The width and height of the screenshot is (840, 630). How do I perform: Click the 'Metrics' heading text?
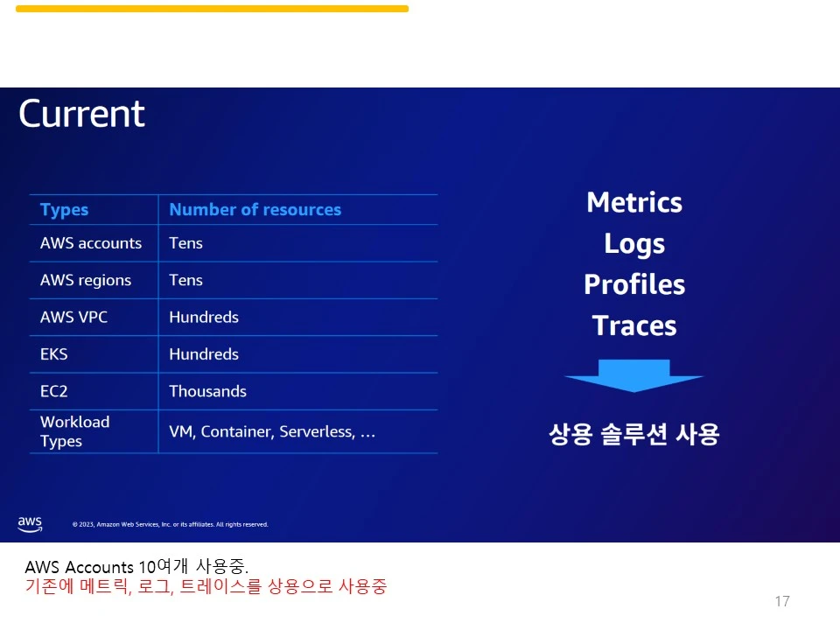[634, 202]
